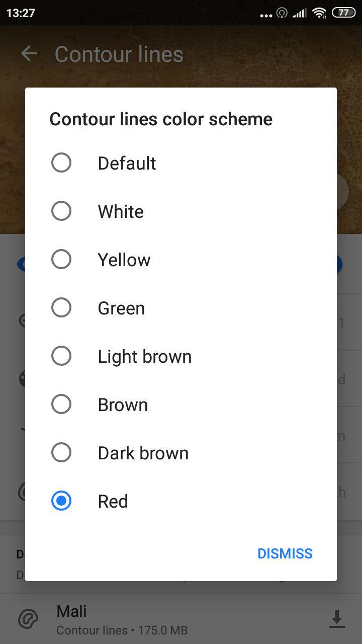Go back using the arrow icon
This screenshot has height=644, width=362.
pos(29,54)
